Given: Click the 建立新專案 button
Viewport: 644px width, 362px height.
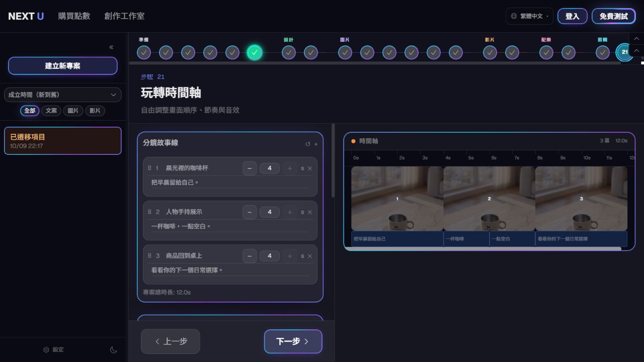Looking at the screenshot, I should pos(62,66).
